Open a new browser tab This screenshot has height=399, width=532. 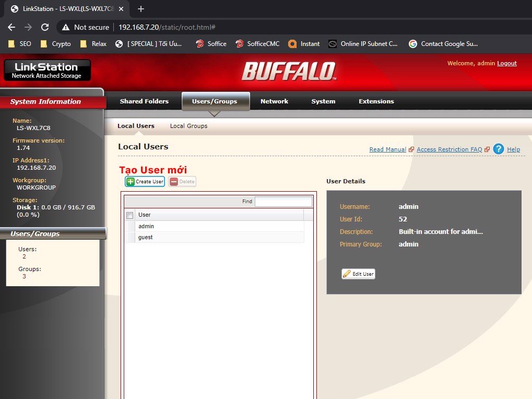(x=141, y=9)
